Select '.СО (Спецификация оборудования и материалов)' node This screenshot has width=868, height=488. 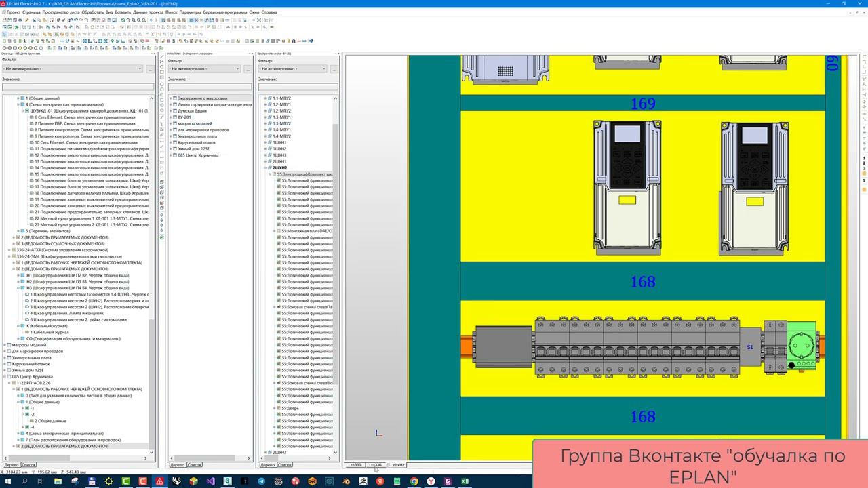[73, 339]
